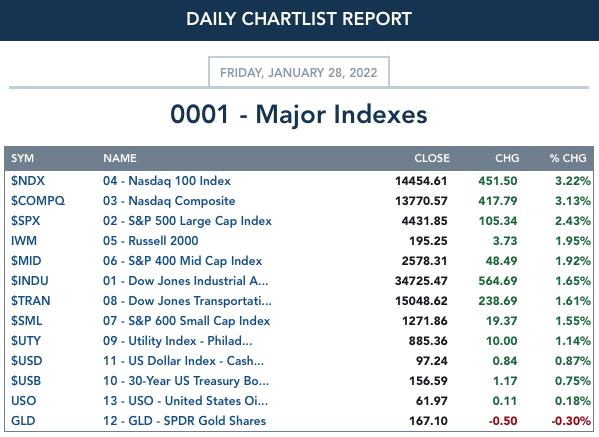Open the 04 - Nasdaq 100 Index chart

pyautogui.click(x=167, y=181)
